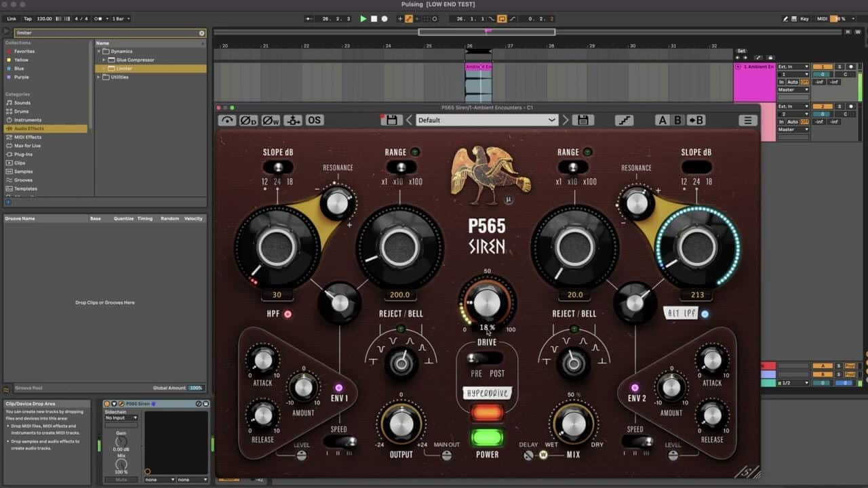Screen dimensions: 868x488
Task: Click the left SLOPE dB switch
Action: tap(277, 167)
